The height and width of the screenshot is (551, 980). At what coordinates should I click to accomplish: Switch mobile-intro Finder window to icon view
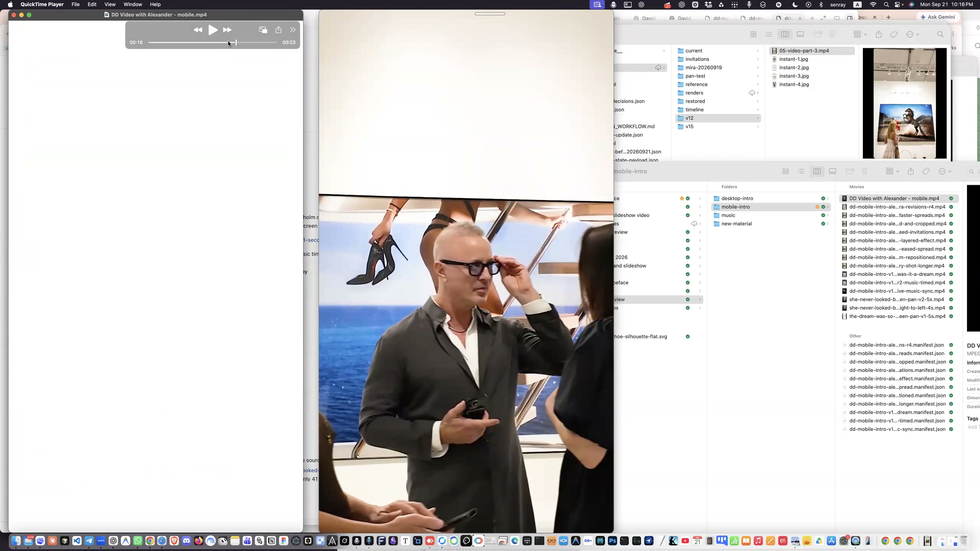point(786,171)
